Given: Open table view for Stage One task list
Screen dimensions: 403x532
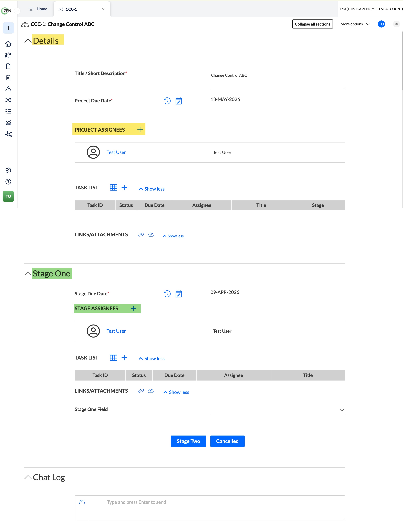Looking at the screenshot, I should tap(113, 358).
